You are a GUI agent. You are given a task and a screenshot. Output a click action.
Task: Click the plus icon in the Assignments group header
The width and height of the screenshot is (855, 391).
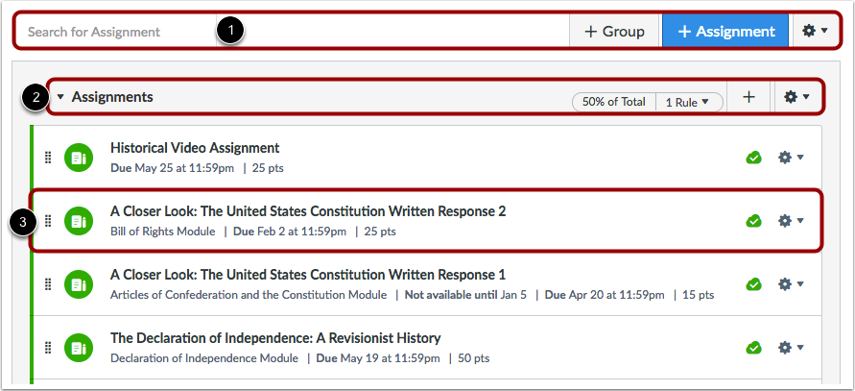pyautogui.click(x=749, y=97)
